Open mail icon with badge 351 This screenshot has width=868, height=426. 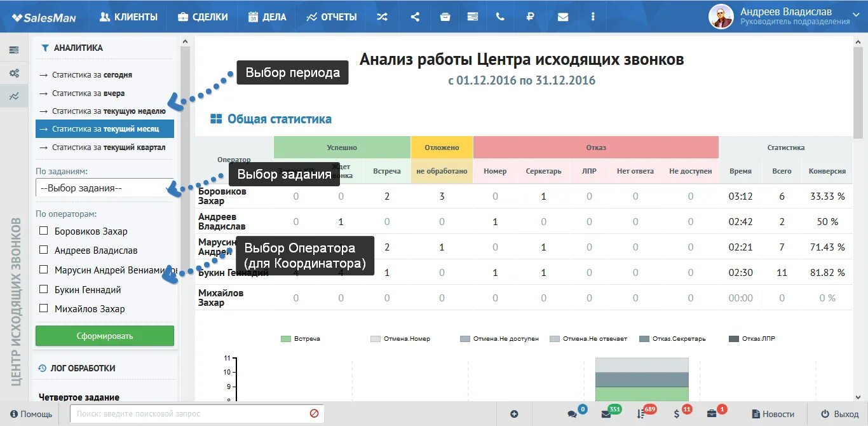pyautogui.click(x=606, y=414)
